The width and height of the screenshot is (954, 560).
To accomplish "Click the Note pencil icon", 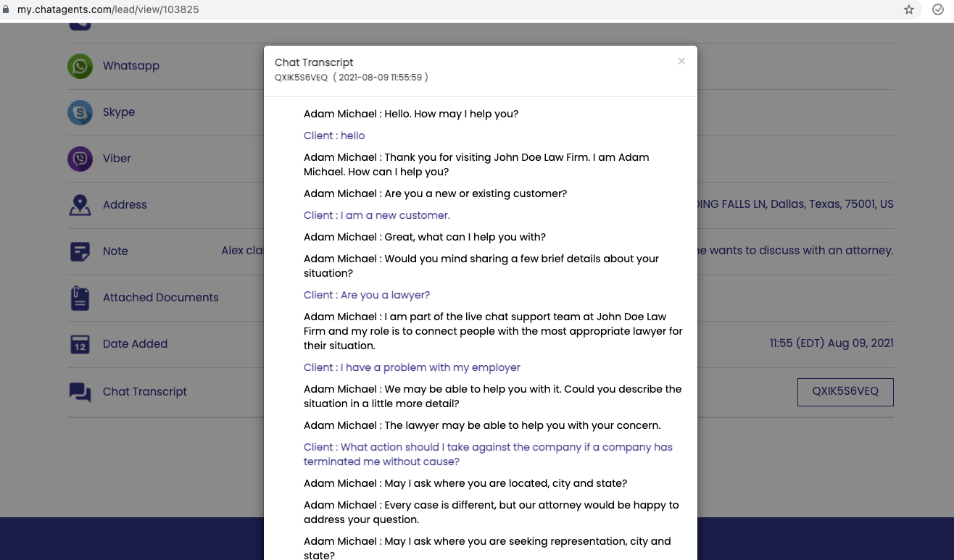I will coord(80,251).
